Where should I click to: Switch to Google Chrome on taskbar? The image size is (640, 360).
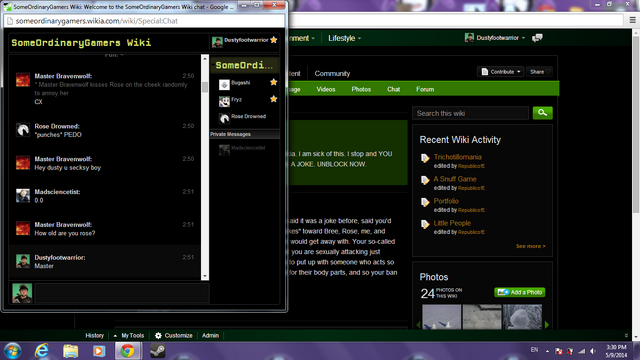[x=127, y=351]
